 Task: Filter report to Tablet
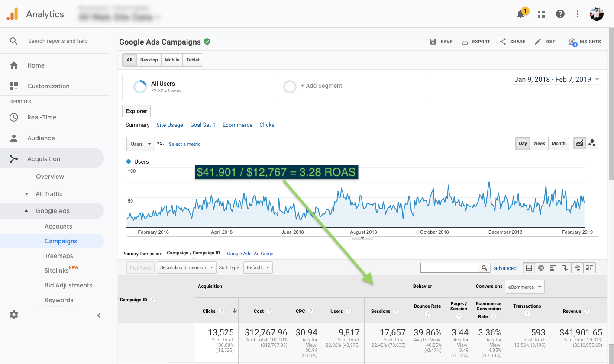(193, 60)
